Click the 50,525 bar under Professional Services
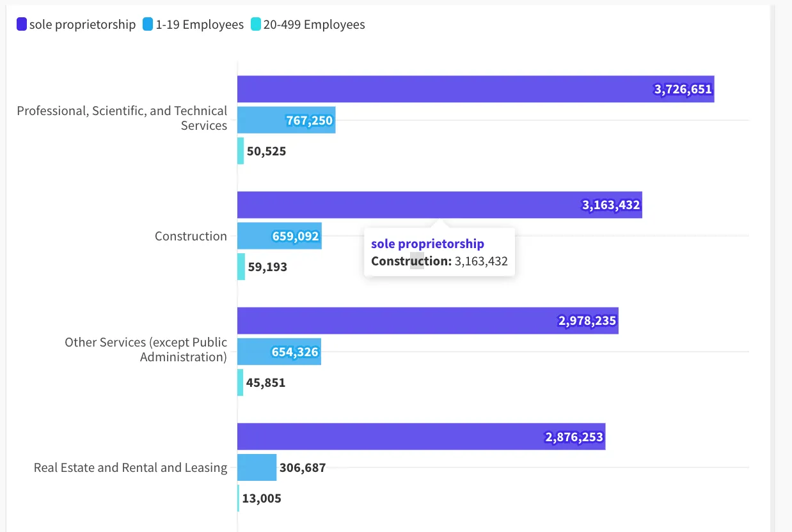 point(241,151)
